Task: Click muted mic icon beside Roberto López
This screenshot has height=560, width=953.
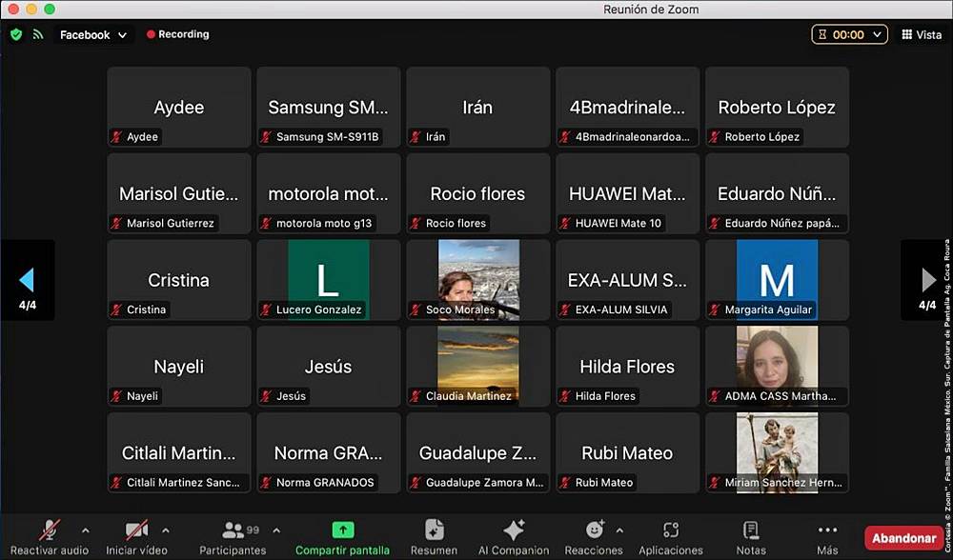Action: coord(715,137)
